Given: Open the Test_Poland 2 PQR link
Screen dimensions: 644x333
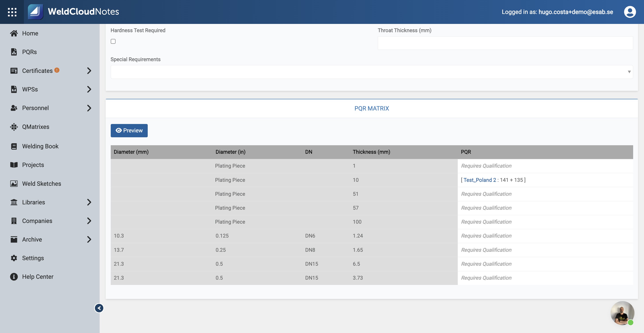Looking at the screenshot, I should [x=479, y=180].
